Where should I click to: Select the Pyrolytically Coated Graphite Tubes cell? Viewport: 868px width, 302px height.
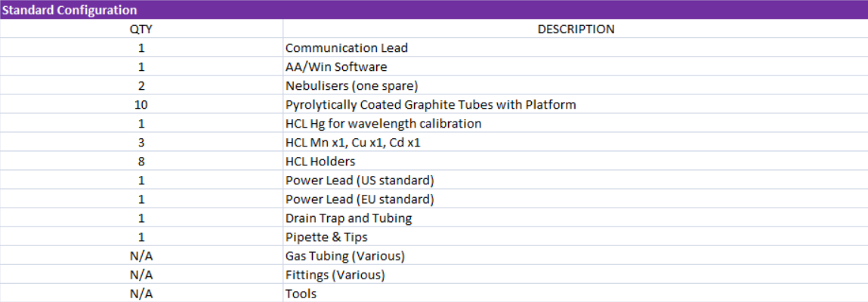click(x=431, y=105)
